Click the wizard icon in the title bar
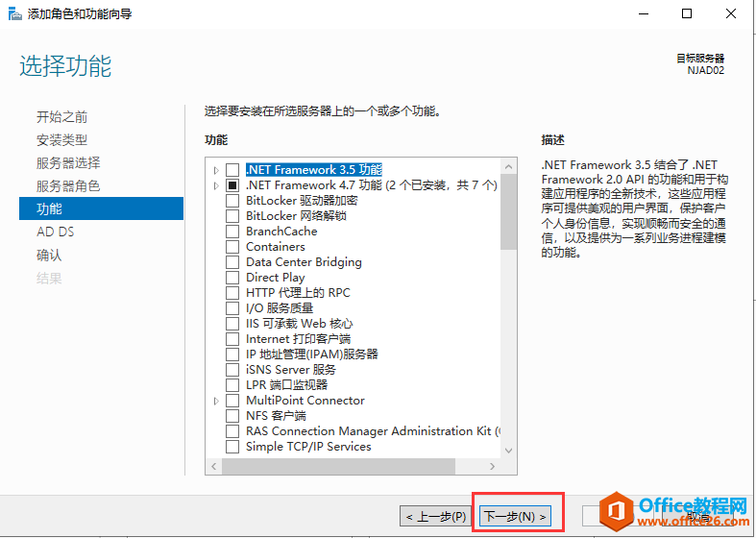The width and height of the screenshot is (756, 538). click(15, 13)
